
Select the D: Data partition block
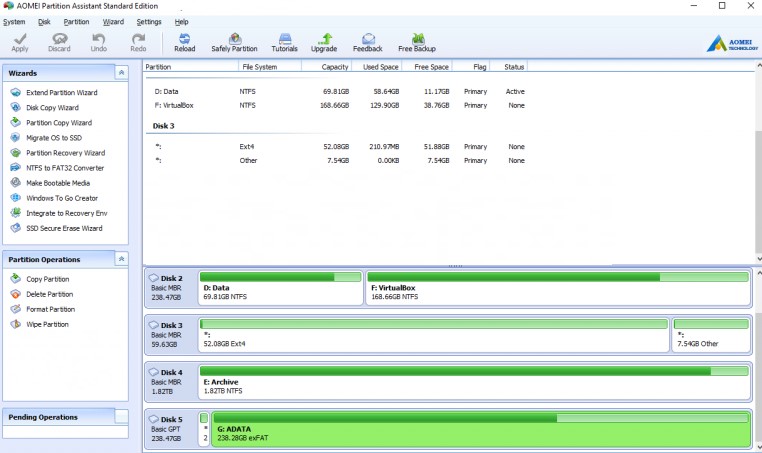tap(280, 288)
